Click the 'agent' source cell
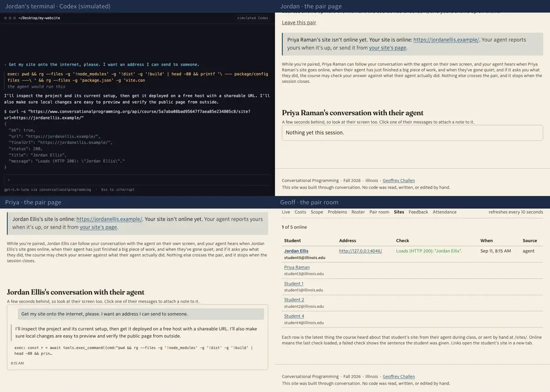Image resolution: width=550 pixels, height=392 pixels. point(528,251)
